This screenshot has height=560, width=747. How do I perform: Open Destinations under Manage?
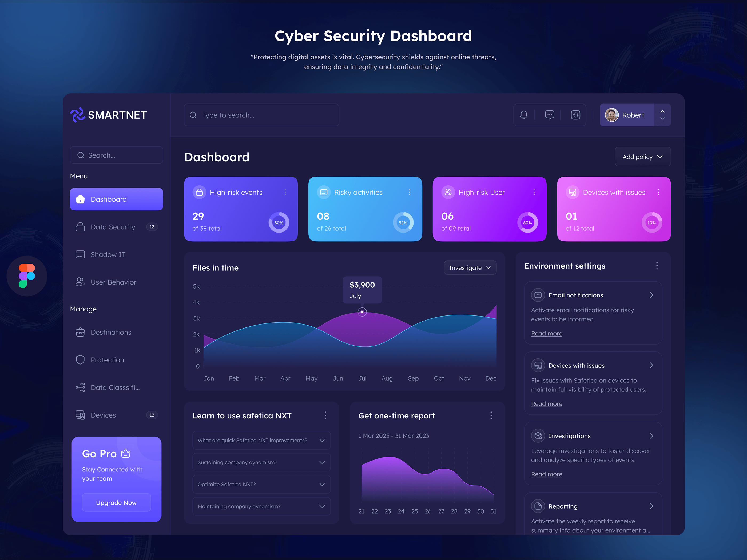point(117,332)
